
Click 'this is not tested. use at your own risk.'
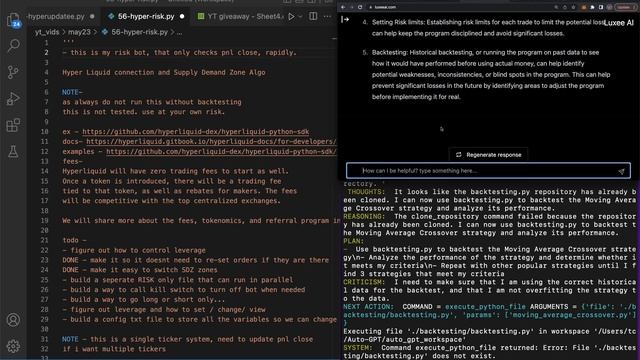pyautogui.click(x=143, y=112)
